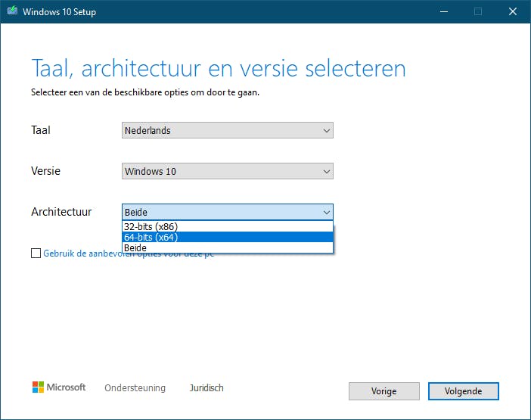Click the Versie dropdown chevron
This screenshot has width=531, height=420.
click(x=326, y=171)
